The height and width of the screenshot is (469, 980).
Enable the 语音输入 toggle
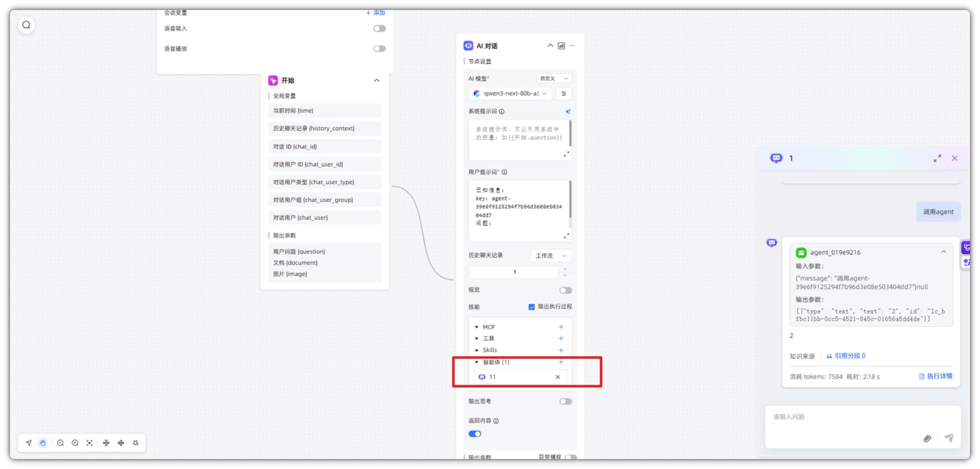tap(380, 29)
